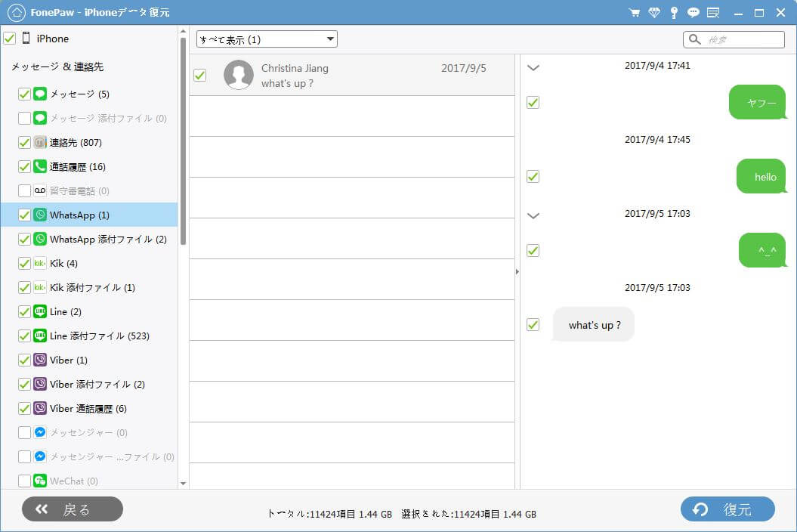Select Kik 添付ファイル (1) category

click(x=92, y=287)
